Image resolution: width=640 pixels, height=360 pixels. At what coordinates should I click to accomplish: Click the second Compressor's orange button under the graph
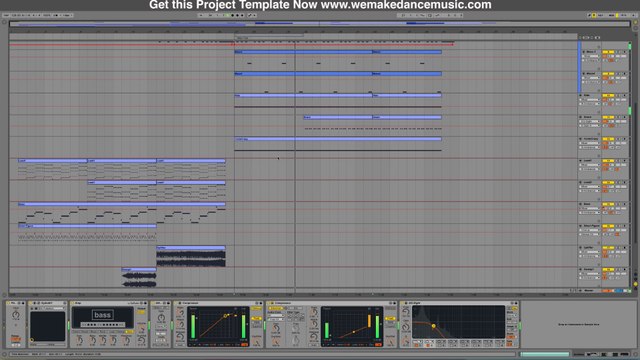click(x=378, y=344)
